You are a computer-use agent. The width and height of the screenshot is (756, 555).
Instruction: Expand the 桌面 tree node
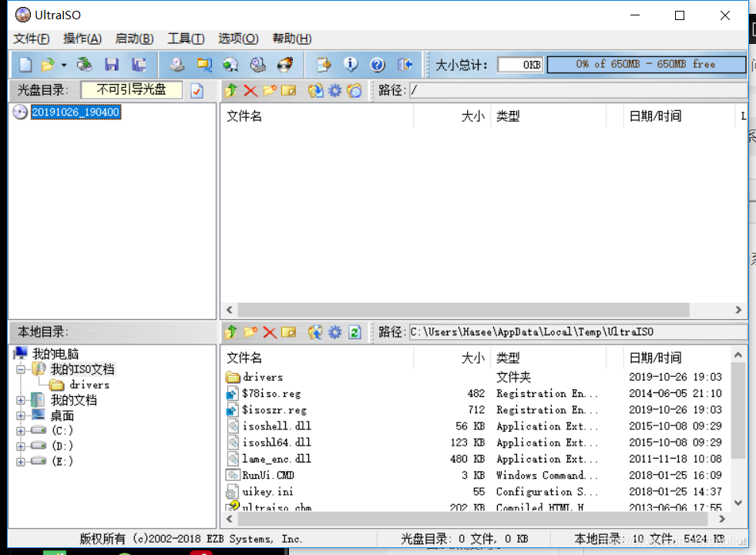(21, 415)
